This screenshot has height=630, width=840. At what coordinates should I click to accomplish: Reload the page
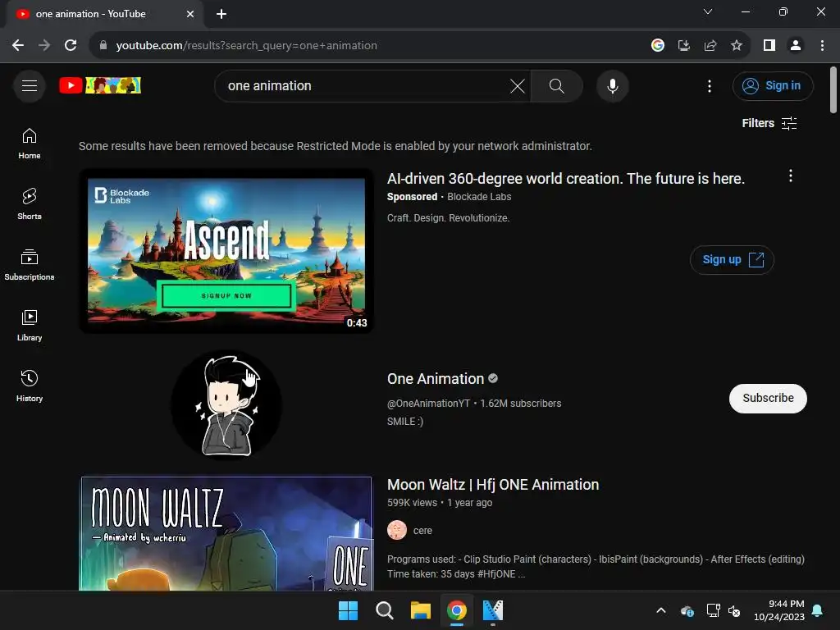click(x=71, y=46)
